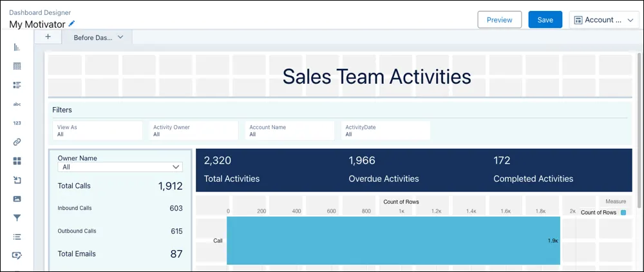The image size is (644, 272).
Task: Click the Total Emails 87 value
Action: (x=176, y=254)
